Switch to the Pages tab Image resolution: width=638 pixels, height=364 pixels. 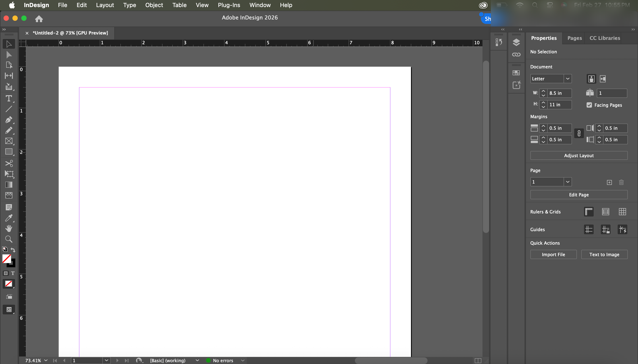coord(574,38)
